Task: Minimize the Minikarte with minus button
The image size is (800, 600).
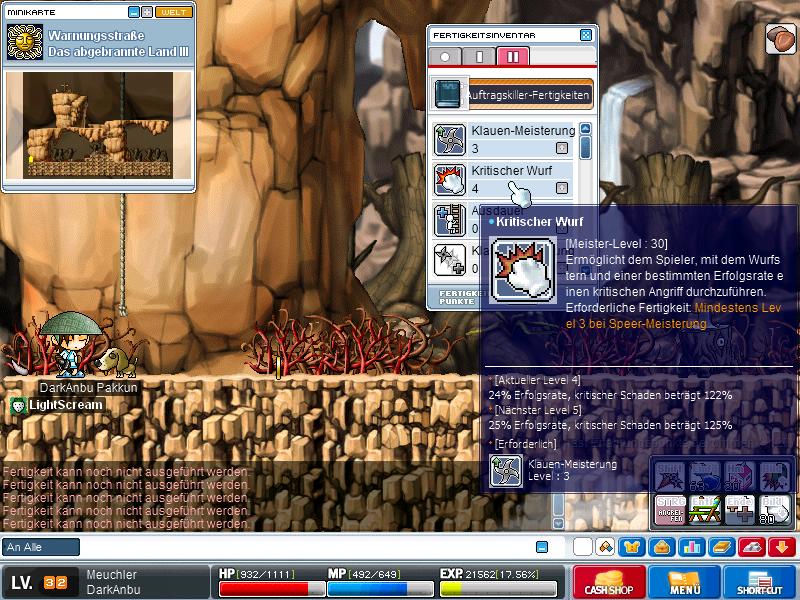Action: pos(134,12)
